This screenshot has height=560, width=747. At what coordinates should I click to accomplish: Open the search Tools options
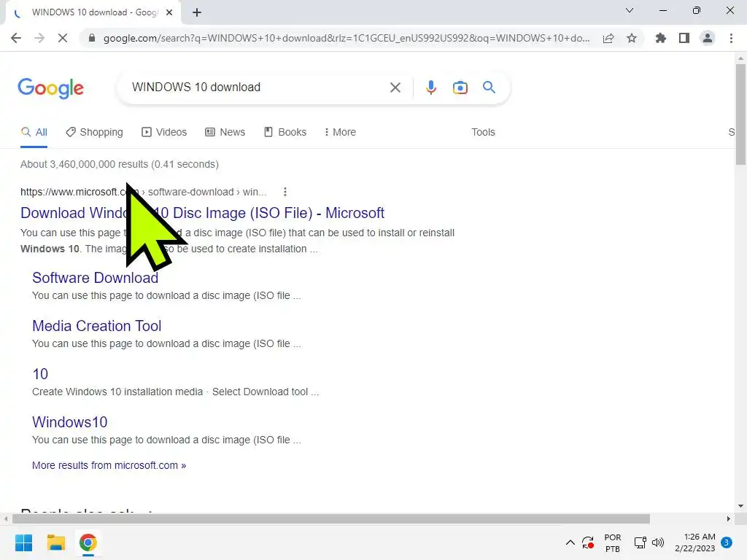483,133
